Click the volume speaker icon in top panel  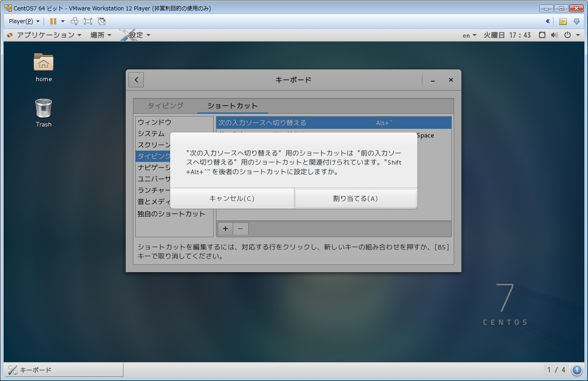click(x=554, y=35)
